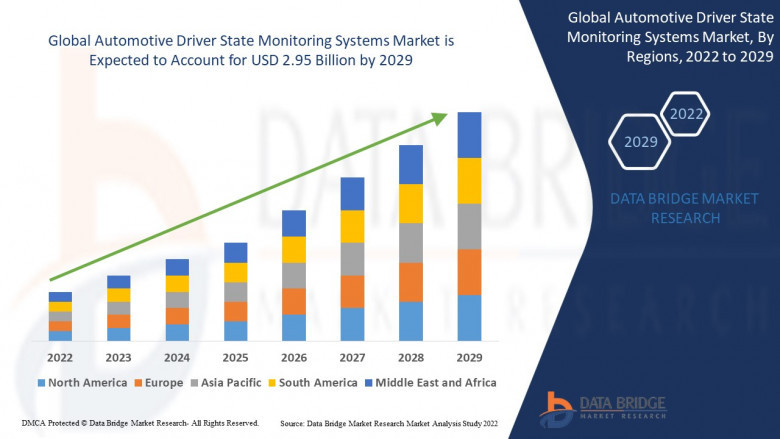The width and height of the screenshot is (780, 439).
Task: Click the 2022 stacked bar
Action: (60, 317)
